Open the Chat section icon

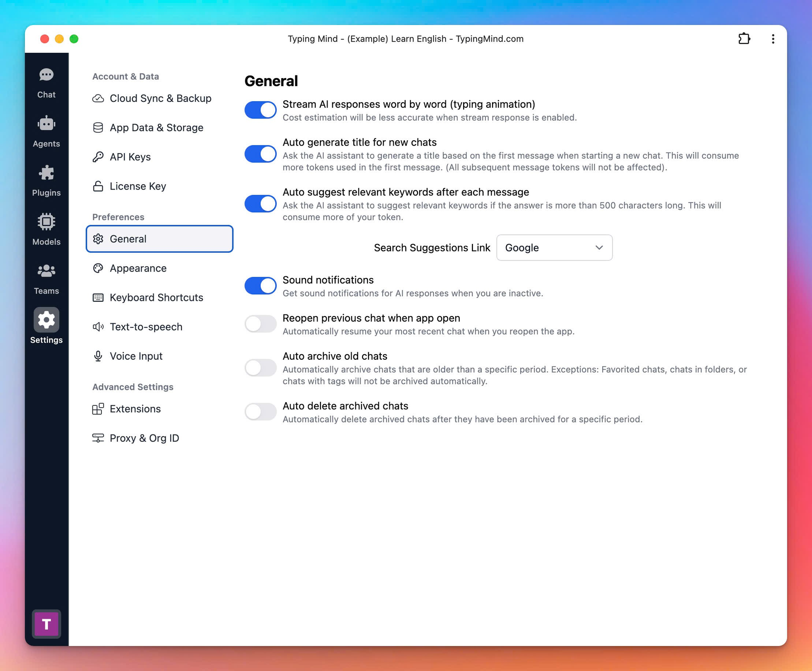[x=46, y=75]
